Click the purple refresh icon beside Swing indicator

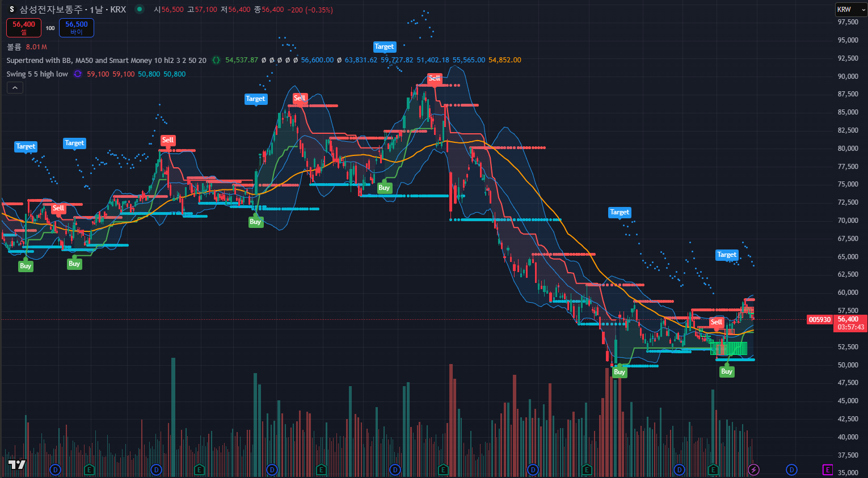click(78, 74)
